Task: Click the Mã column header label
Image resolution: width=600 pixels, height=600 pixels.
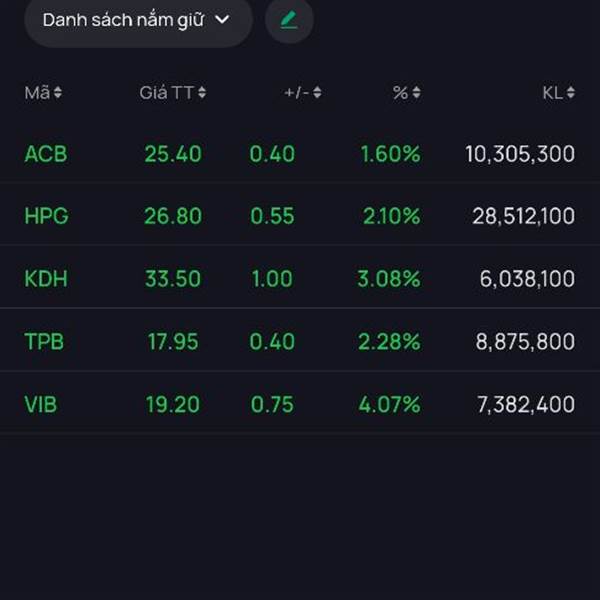Action: pyautogui.click(x=37, y=93)
